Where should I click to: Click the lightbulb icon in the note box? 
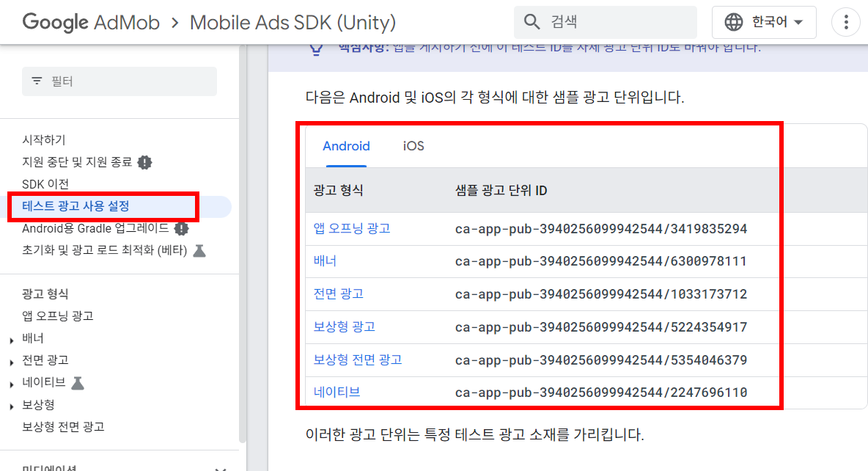click(x=316, y=51)
